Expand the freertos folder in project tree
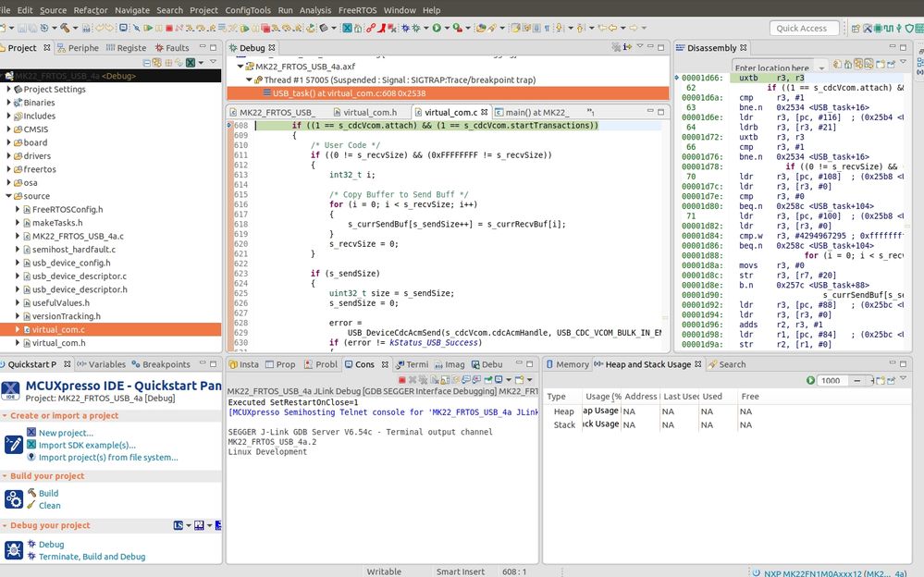The image size is (924, 577). pyautogui.click(x=9, y=169)
